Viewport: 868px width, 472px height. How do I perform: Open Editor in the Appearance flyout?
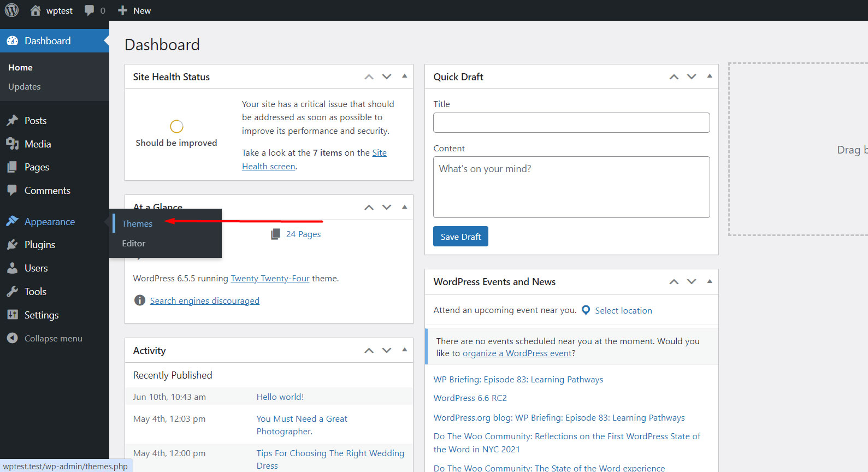(134, 243)
